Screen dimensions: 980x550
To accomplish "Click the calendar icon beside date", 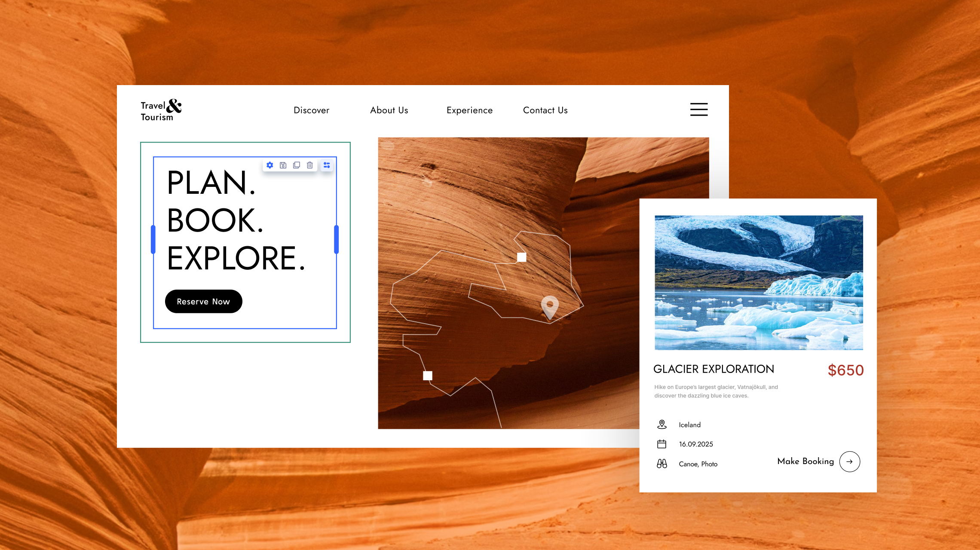I will click(662, 444).
